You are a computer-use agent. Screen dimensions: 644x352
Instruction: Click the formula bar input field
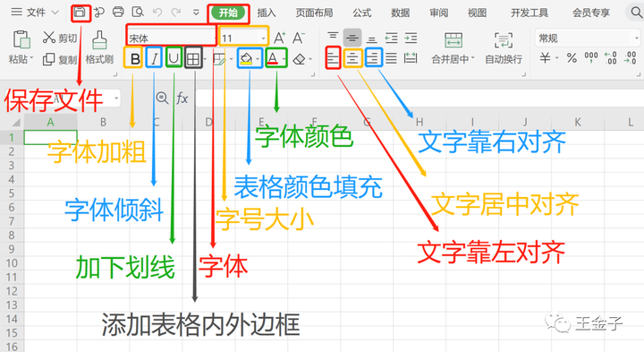pos(419,99)
